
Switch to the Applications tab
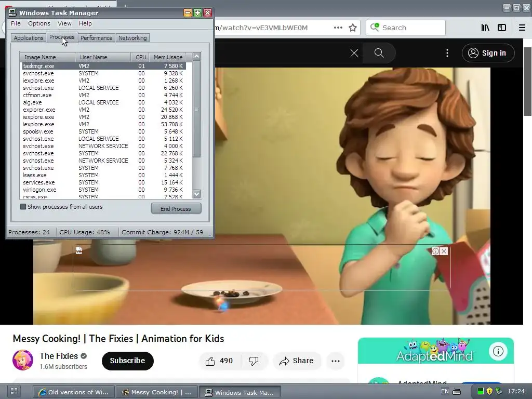pyautogui.click(x=29, y=38)
